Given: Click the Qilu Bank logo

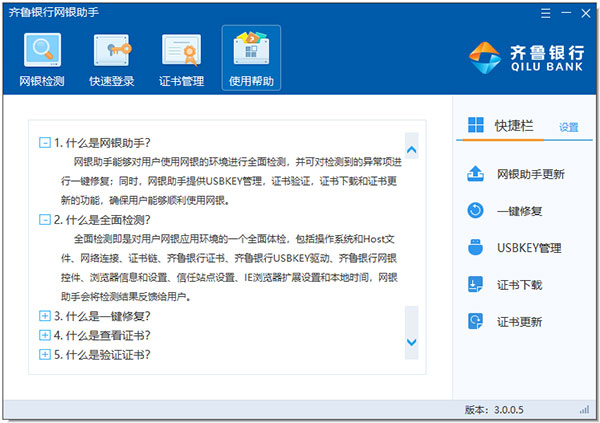Looking at the screenshot, I should [x=527, y=58].
